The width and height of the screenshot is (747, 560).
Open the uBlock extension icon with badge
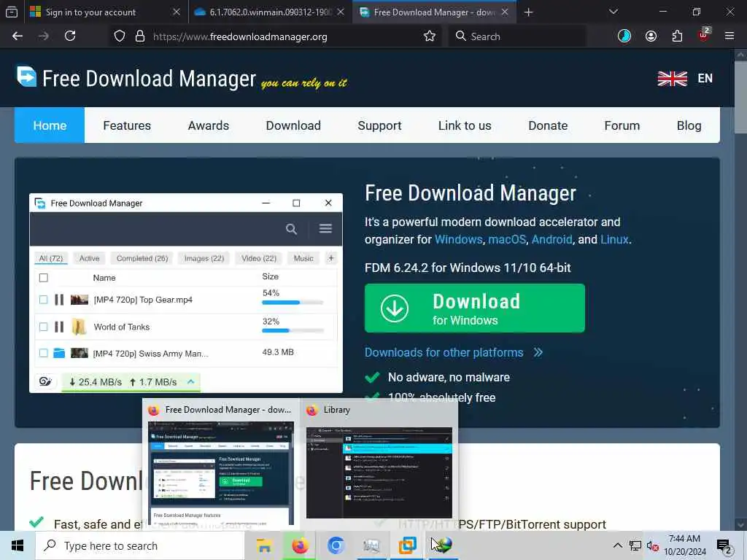[704, 35]
